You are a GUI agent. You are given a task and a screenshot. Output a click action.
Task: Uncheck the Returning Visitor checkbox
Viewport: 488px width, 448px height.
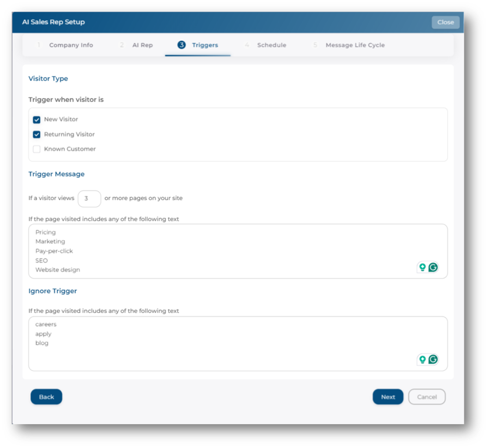click(x=37, y=134)
